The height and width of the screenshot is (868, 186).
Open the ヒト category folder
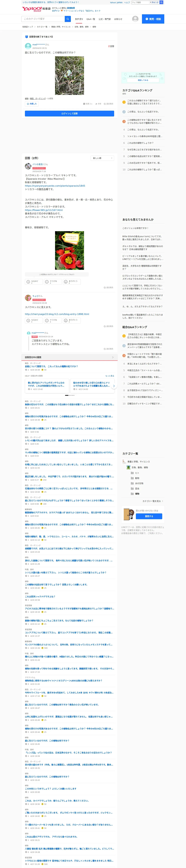[x=135, y=473]
